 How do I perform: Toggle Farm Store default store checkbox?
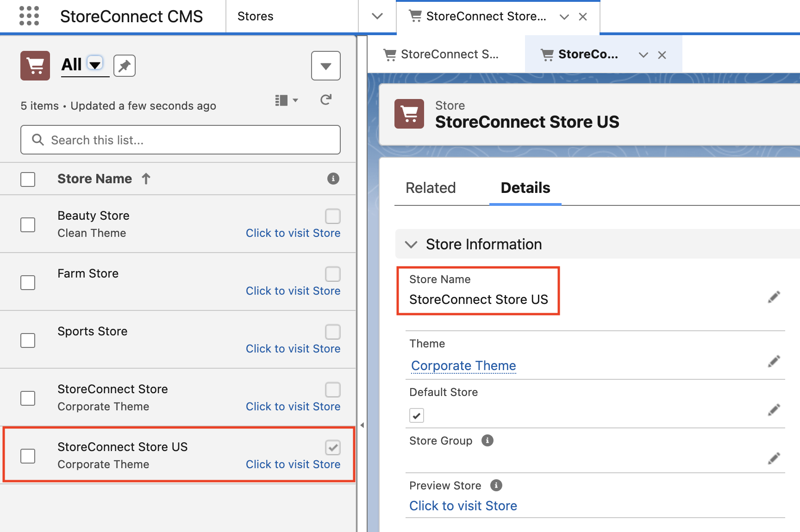point(333,274)
